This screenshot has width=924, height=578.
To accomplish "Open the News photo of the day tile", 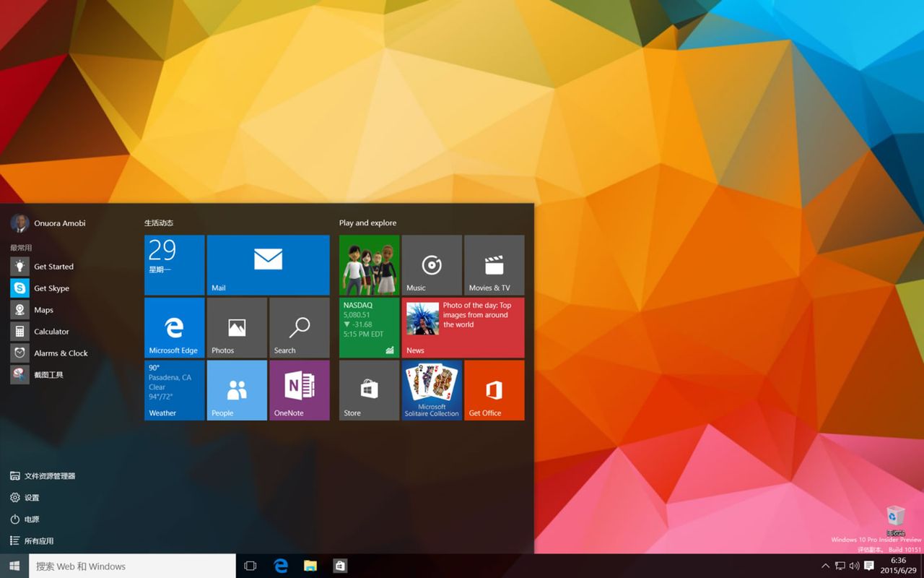I will pyautogui.click(x=463, y=327).
